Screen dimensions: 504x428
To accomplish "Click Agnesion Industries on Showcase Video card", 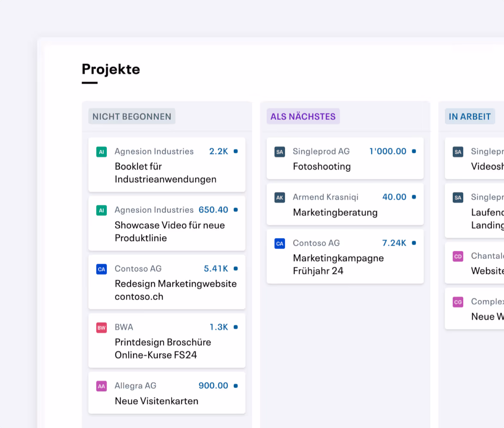I will [154, 210].
